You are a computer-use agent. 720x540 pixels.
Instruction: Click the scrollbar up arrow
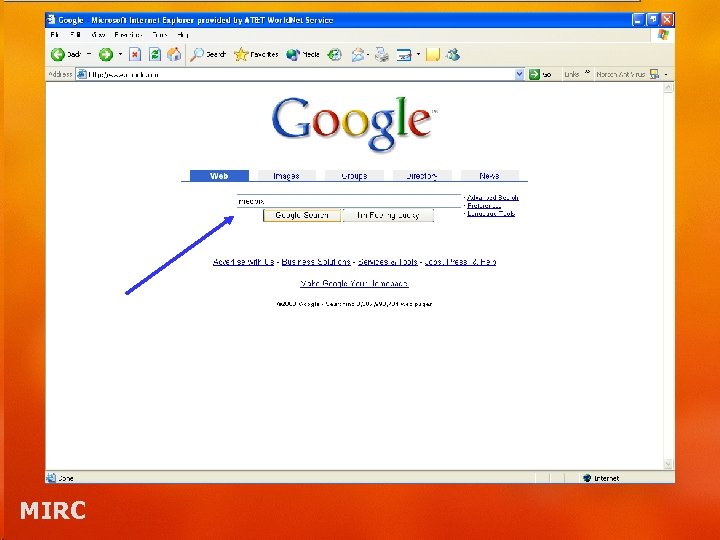point(668,87)
